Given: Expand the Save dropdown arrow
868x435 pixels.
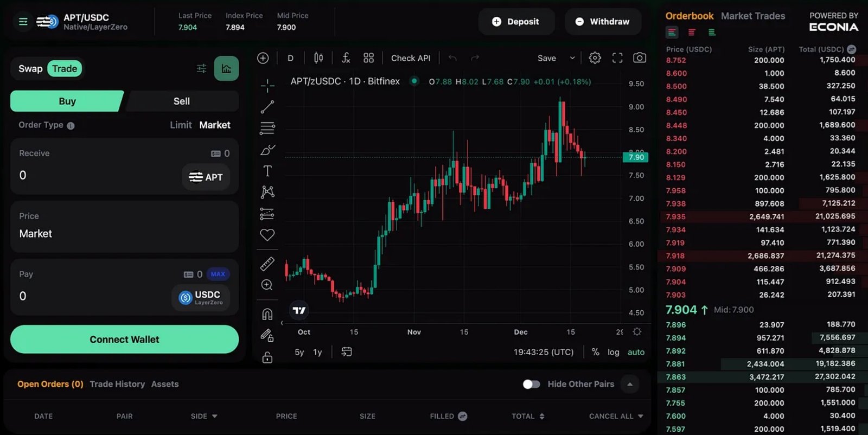Looking at the screenshot, I should pyautogui.click(x=572, y=58).
